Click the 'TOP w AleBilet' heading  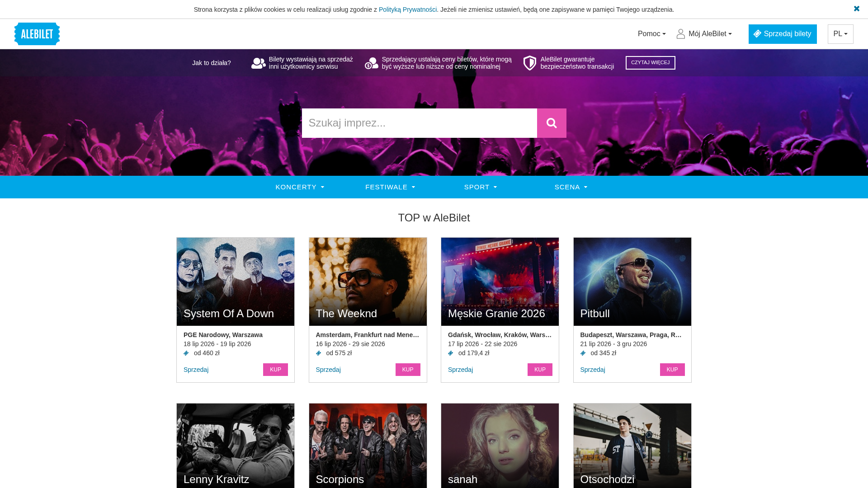click(x=434, y=218)
